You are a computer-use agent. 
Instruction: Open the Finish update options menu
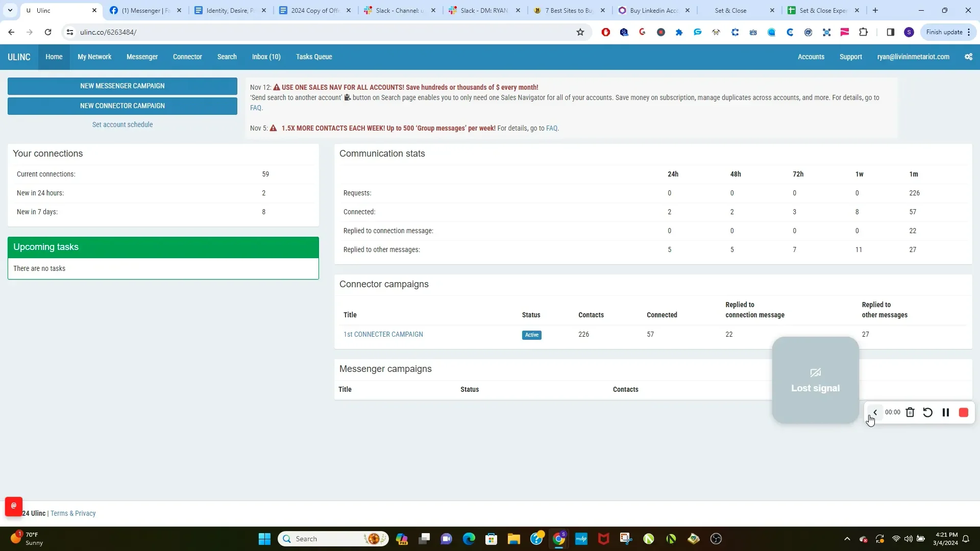(969, 32)
